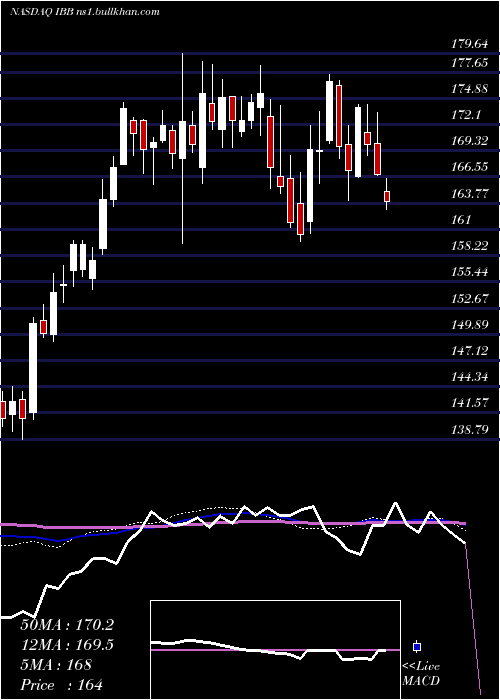Click the 179.64 price axis label
This screenshot has width=500, height=700.
click(470, 44)
